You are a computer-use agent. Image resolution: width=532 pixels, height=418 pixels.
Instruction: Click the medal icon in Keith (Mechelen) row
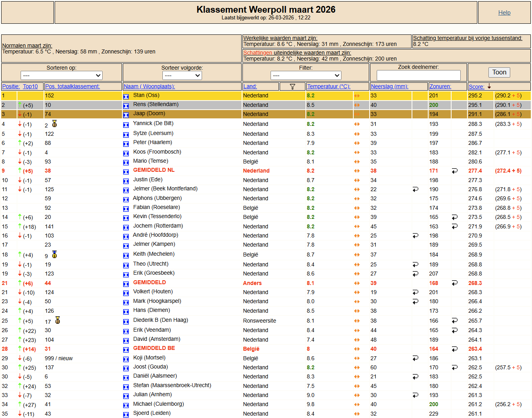55,255
